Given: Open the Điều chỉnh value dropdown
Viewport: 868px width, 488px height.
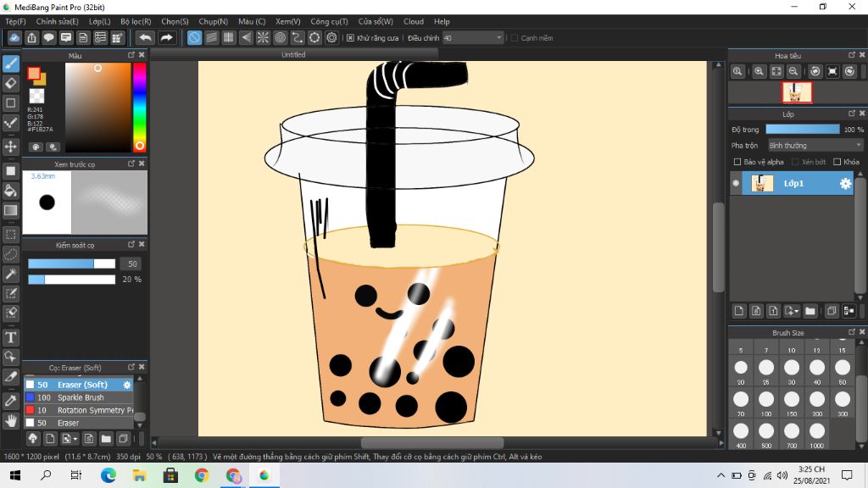Looking at the screenshot, I should [x=498, y=38].
